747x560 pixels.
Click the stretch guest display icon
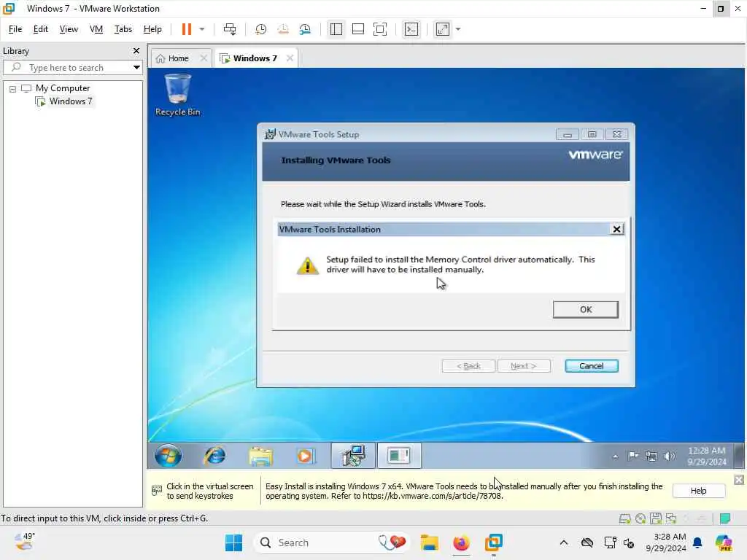pos(443,29)
